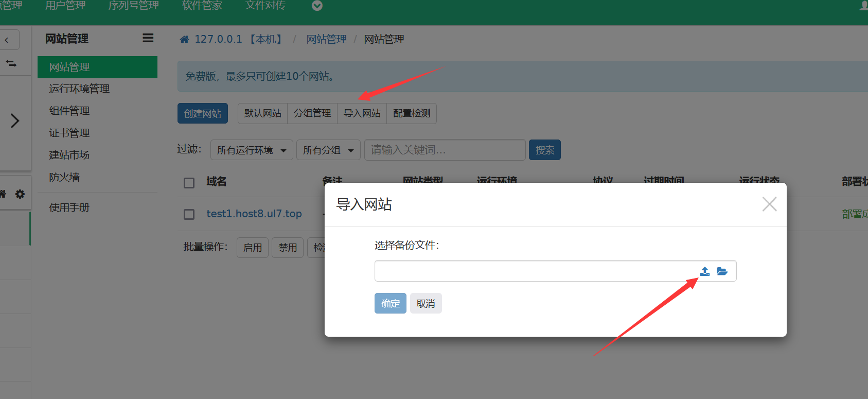Check the test1.host8.ul7.top row checkbox
This screenshot has height=399, width=868.
pos(189,214)
